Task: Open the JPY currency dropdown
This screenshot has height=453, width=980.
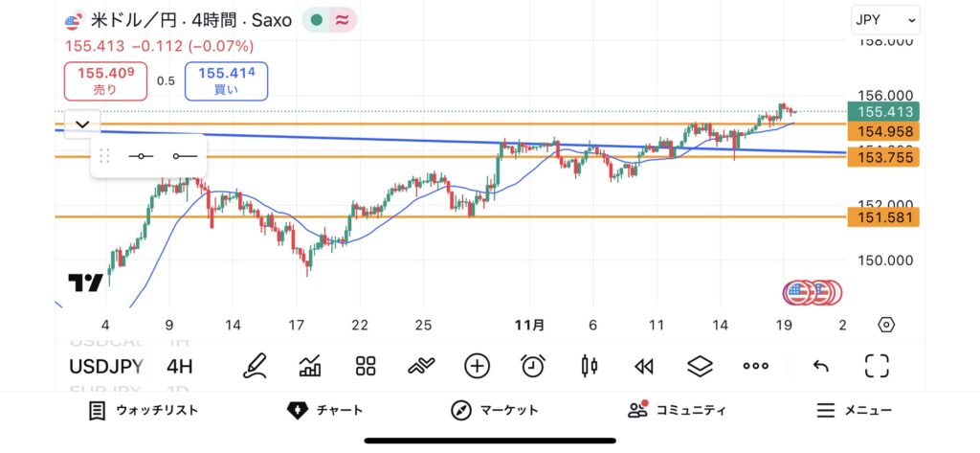Action: pos(884,19)
